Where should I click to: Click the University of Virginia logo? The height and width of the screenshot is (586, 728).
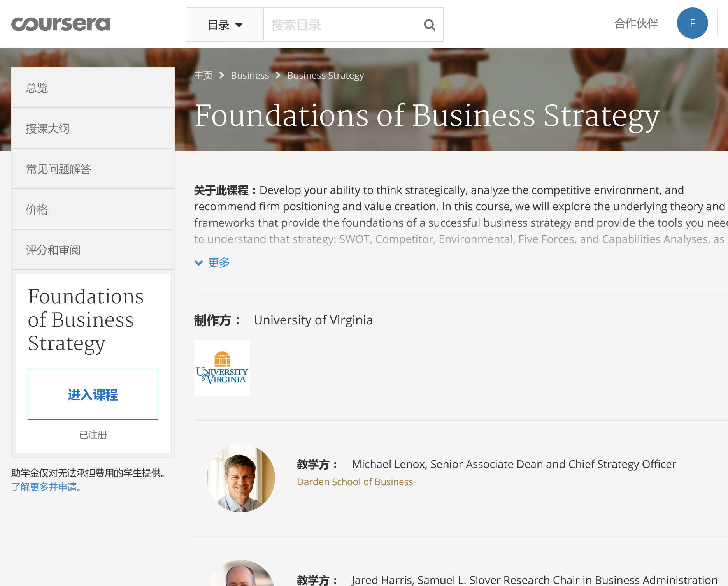(x=222, y=368)
